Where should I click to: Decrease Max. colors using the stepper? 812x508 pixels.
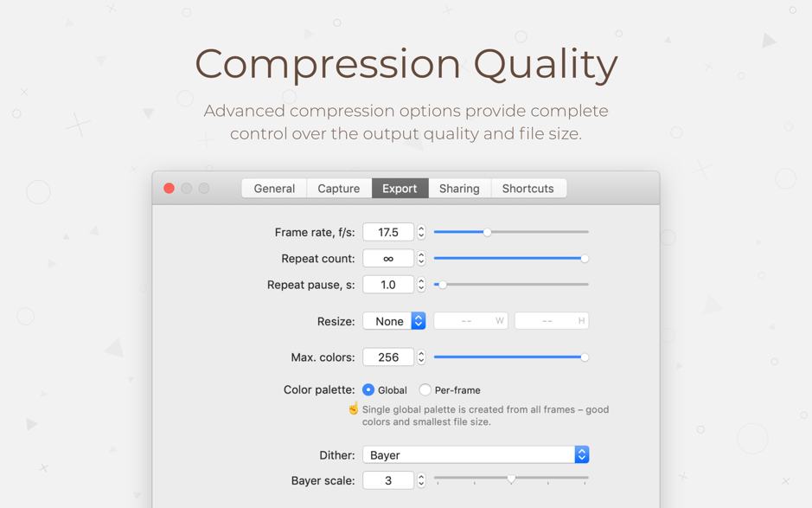pyautogui.click(x=420, y=361)
